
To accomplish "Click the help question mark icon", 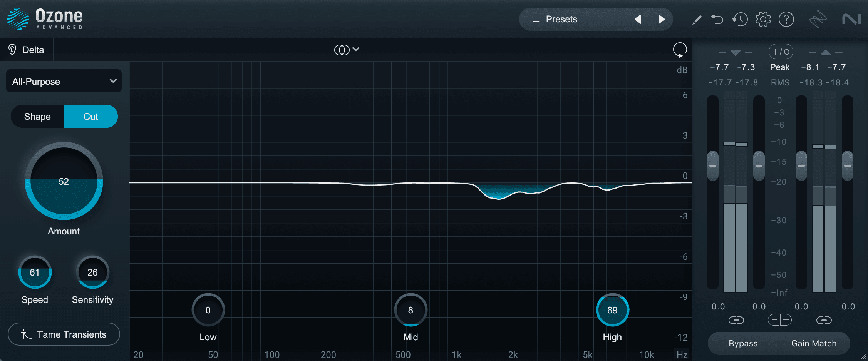I will coord(786,19).
